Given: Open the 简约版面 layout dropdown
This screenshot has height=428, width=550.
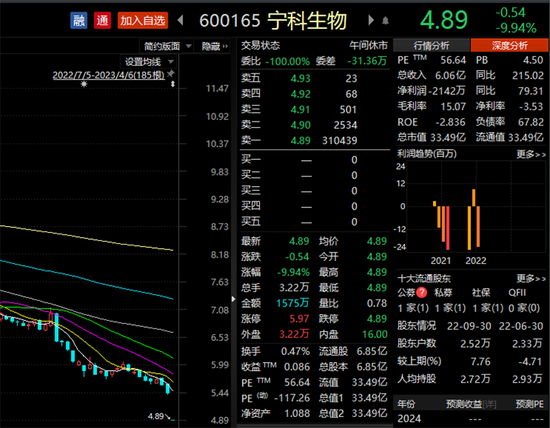Looking at the screenshot, I should click(x=167, y=46).
